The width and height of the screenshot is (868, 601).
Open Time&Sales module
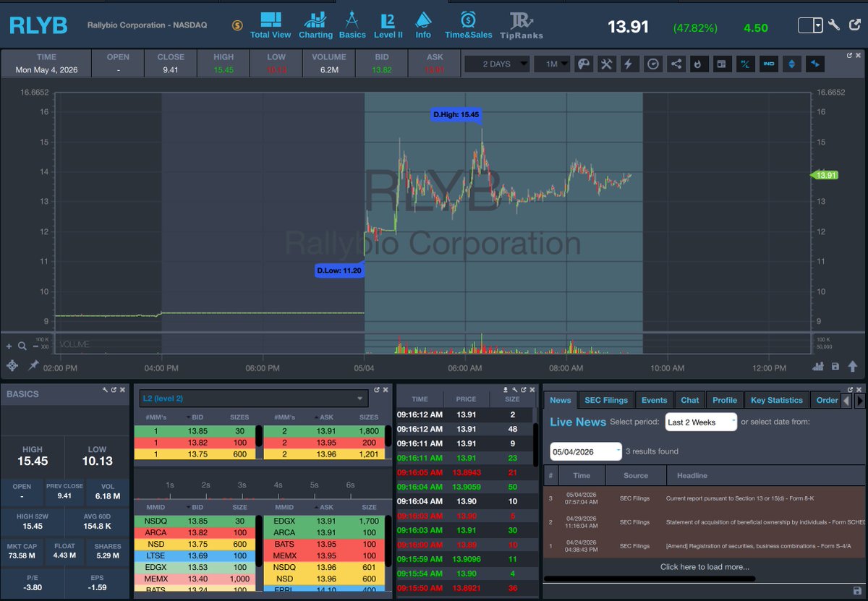[x=468, y=25]
